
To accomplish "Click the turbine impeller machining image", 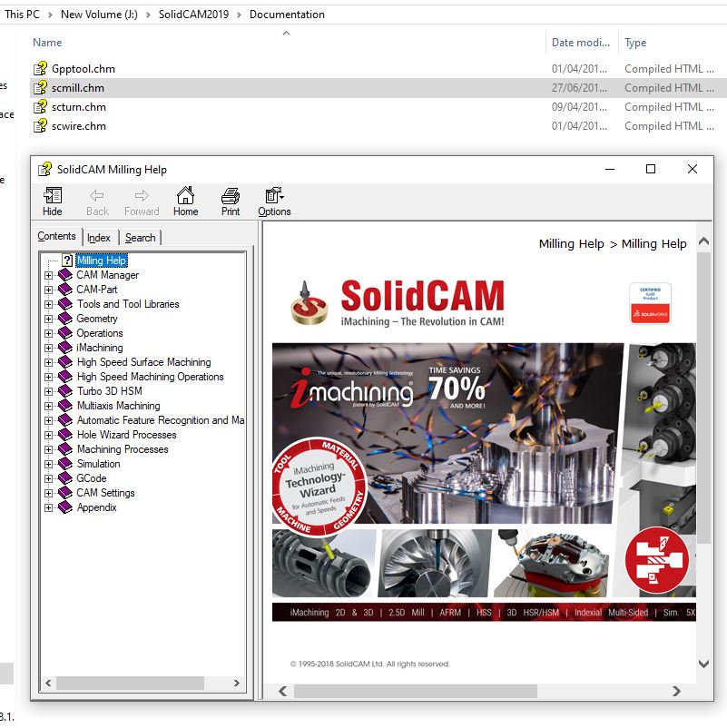I will (435, 563).
